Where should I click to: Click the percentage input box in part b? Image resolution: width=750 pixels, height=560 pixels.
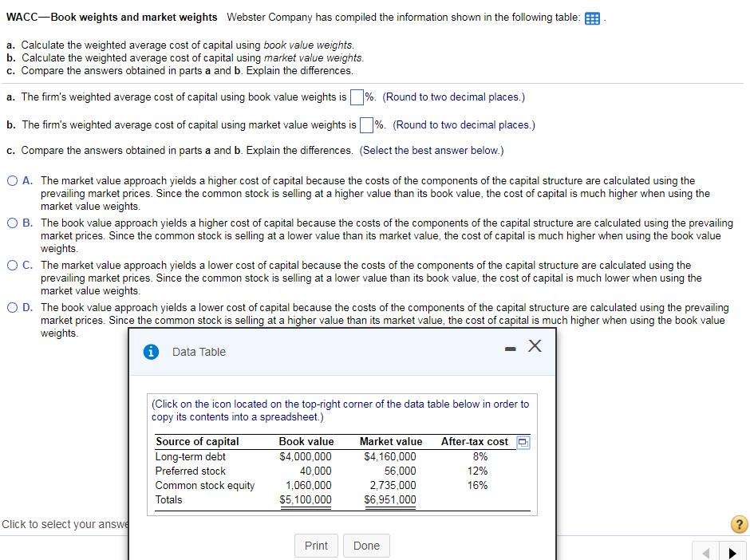tap(366, 125)
